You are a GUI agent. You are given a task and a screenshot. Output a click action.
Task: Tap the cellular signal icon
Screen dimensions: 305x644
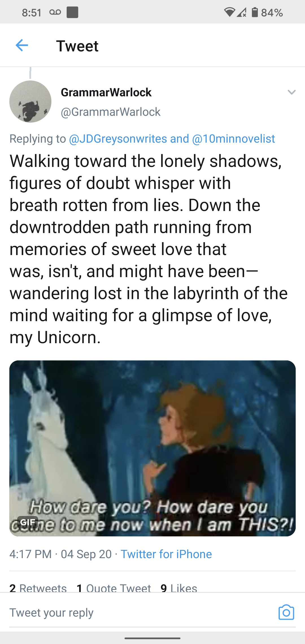(x=241, y=12)
